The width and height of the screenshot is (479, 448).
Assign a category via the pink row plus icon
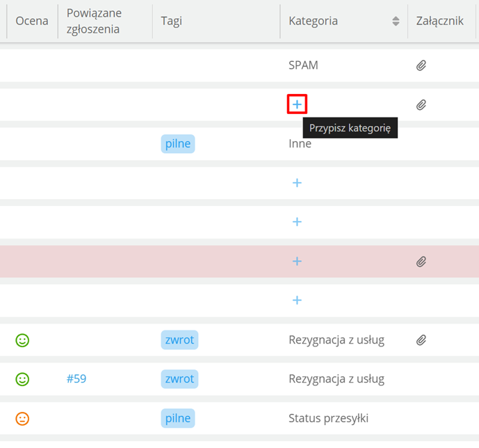(297, 262)
